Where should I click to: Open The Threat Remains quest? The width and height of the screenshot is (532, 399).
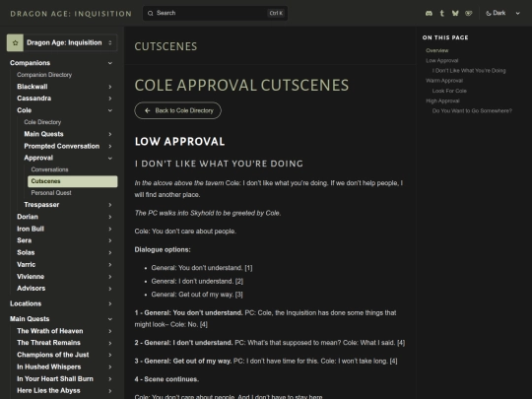(x=48, y=343)
